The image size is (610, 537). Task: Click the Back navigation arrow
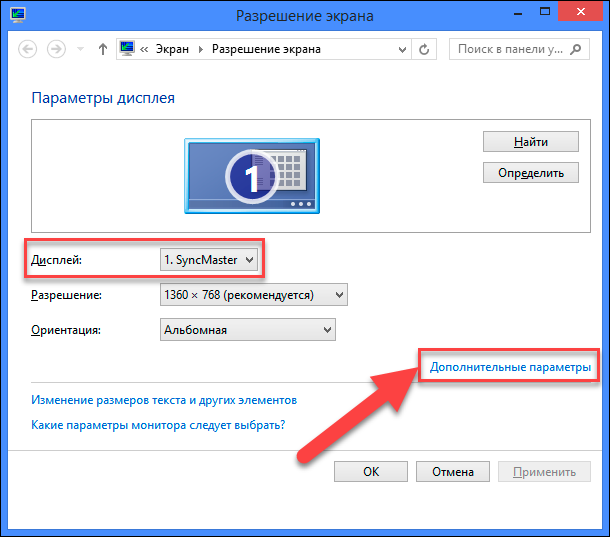click(x=27, y=49)
